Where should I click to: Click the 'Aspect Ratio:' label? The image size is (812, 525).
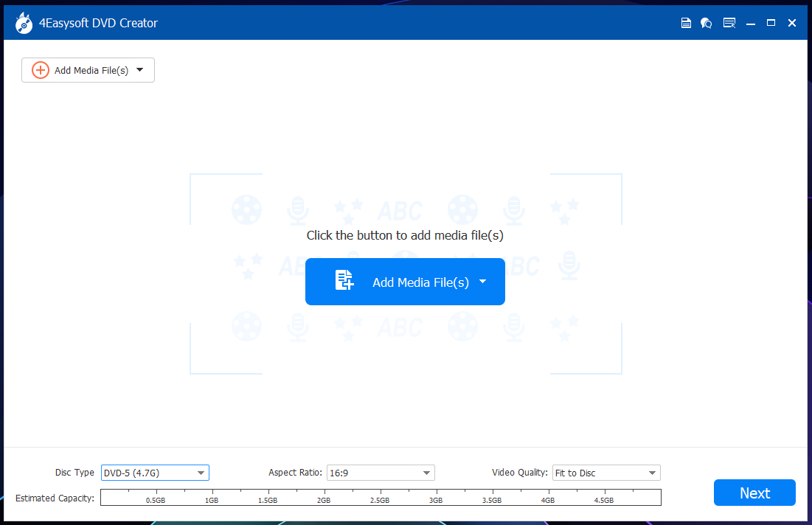point(295,472)
